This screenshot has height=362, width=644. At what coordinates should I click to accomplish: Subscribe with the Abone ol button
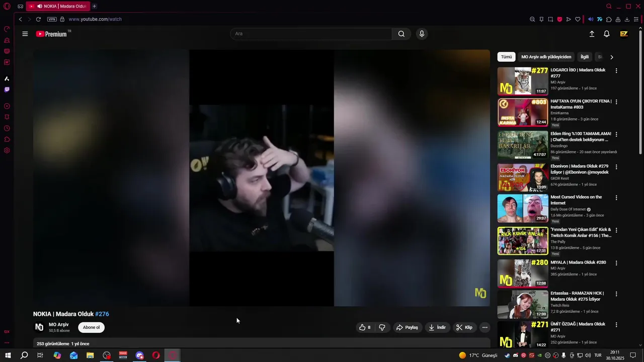pyautogui.click(x=91, y=327)
